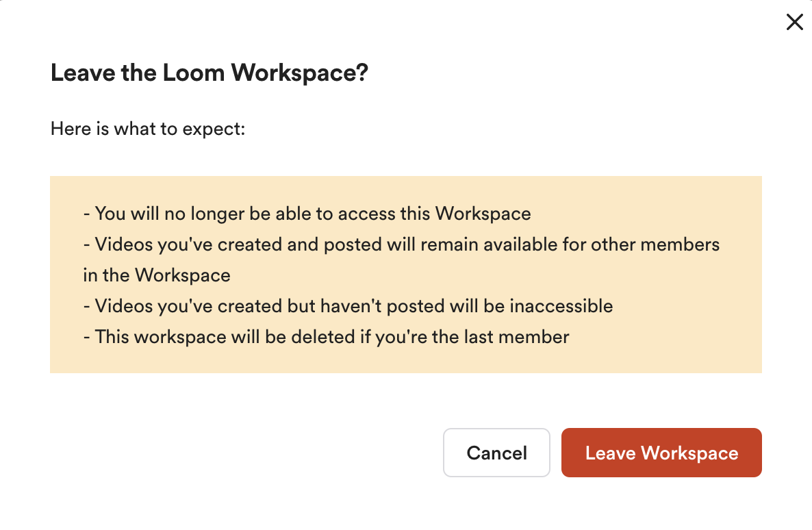The image size is (812, 530).
Task: Click the "Leave the Loom Workspace?" heading
Action: click(x=210, y=73)
